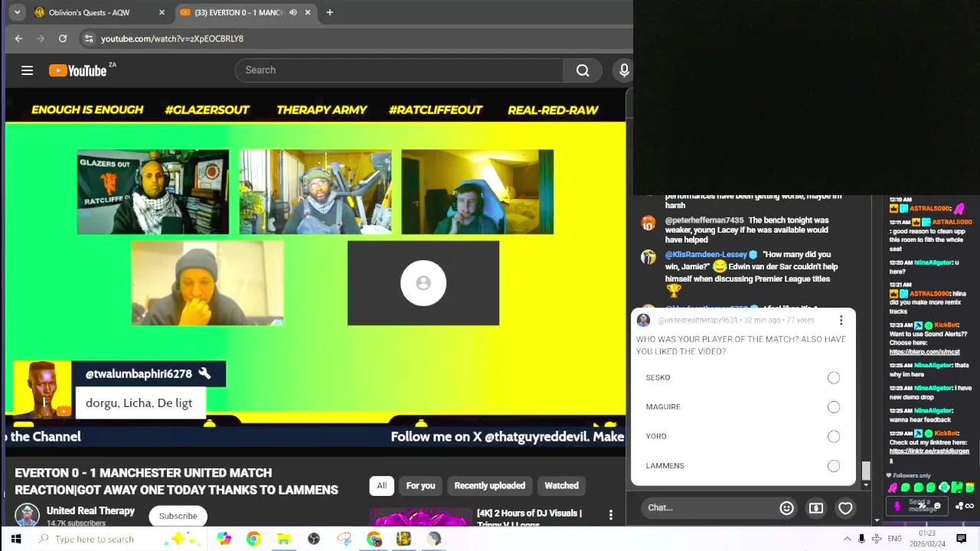Start voice search with the microphone icon

(624, 70)
